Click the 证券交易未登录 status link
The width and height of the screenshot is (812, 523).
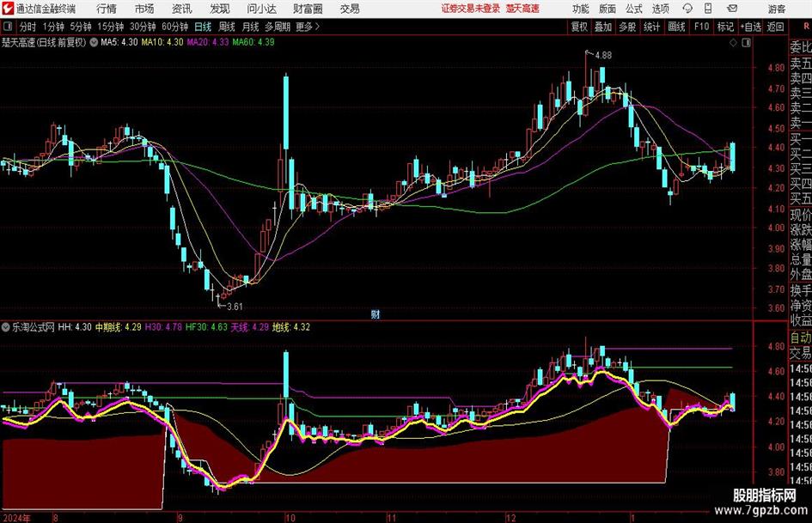pyautogui.click(x=471, y=9)
